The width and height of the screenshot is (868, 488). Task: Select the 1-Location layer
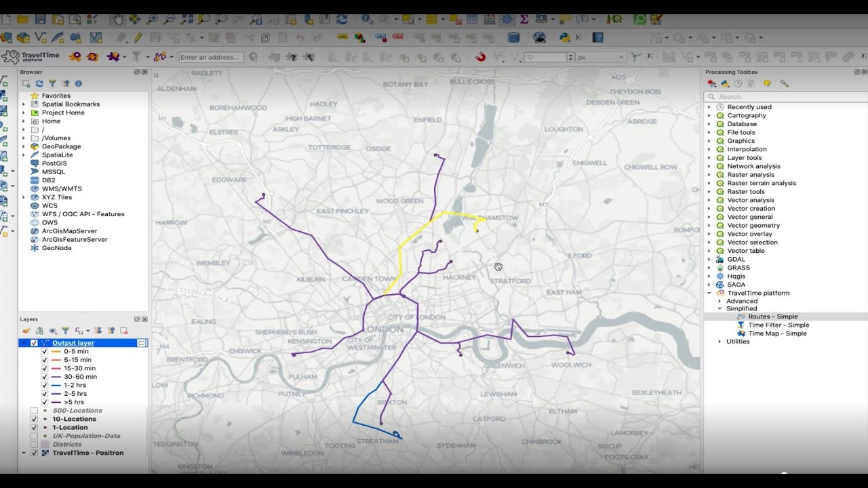pos(70,428)
